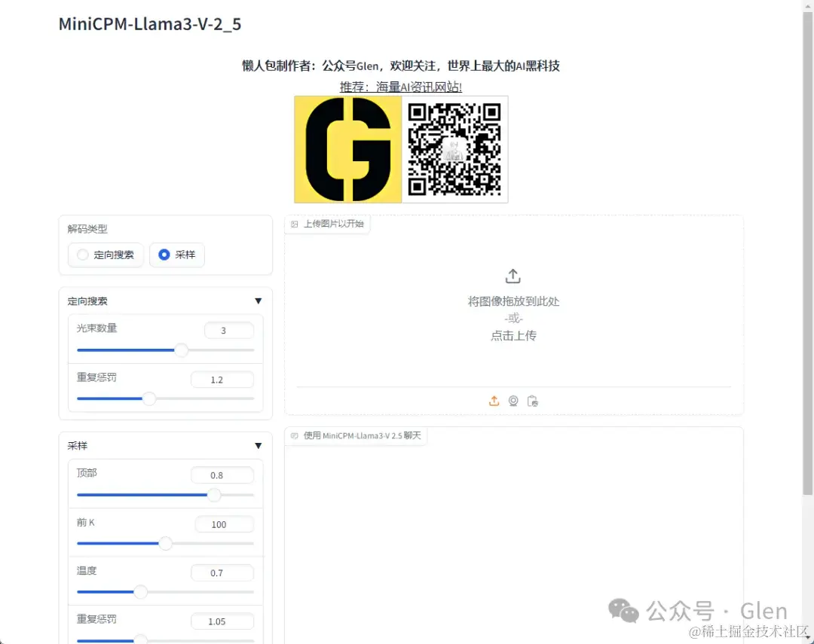Click the upload-file icon below the image area
814x644 pixels.
[494, 401]
